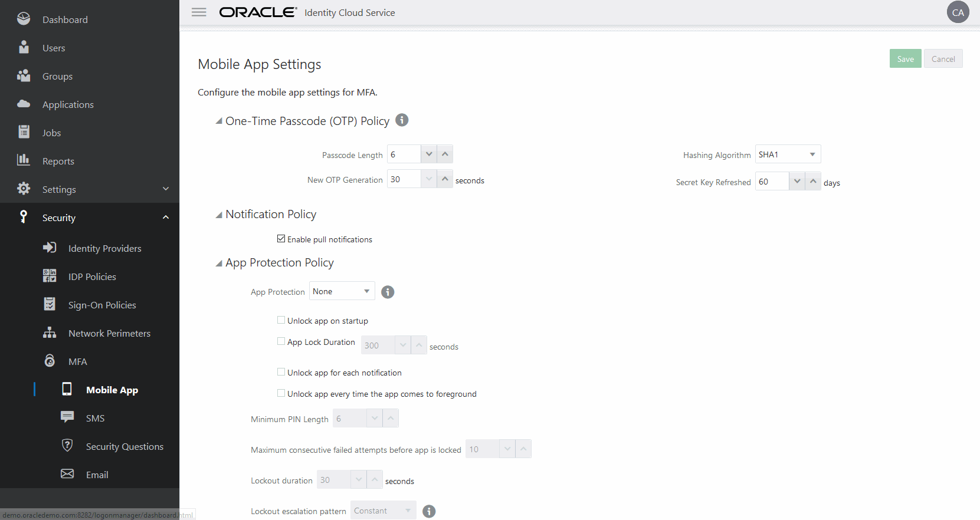Click the CA user avatar icon
The image size is (980, 520).
pos(958,12)
